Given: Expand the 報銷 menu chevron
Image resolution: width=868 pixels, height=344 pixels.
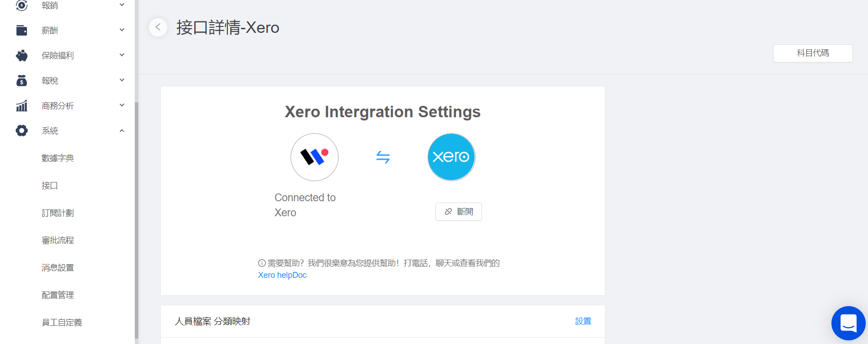Looking at the screenshot, I should (x=122, y=5).
